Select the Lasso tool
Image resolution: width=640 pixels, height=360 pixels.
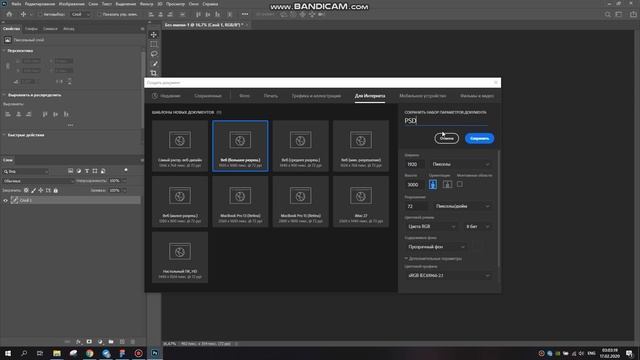[154, 54]
